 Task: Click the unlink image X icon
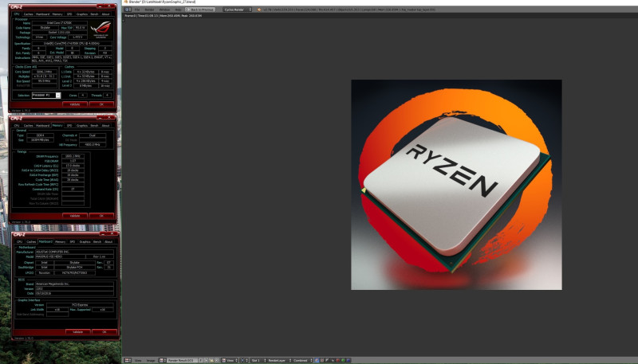click(217, 360)
